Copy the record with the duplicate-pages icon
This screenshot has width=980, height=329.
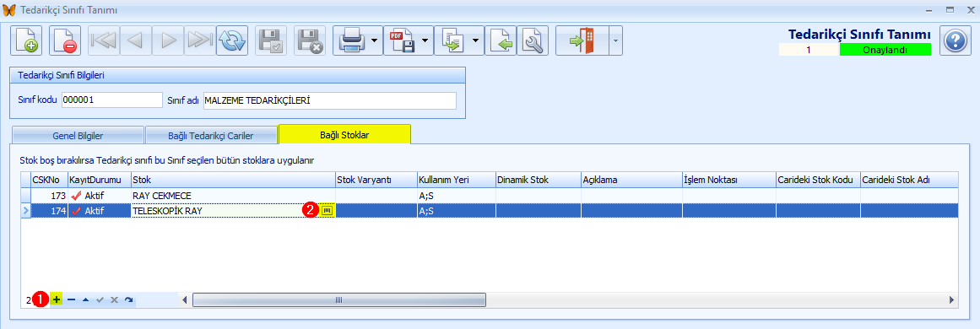(452, 41)
